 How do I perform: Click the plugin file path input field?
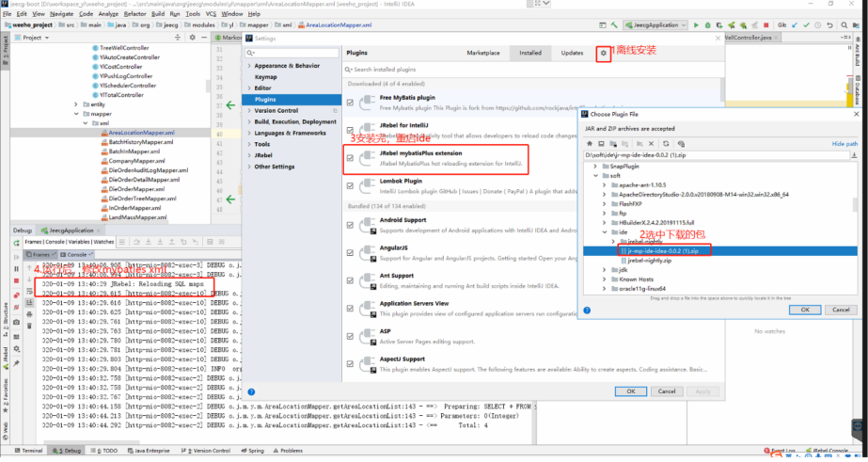(x=717, y=155)
